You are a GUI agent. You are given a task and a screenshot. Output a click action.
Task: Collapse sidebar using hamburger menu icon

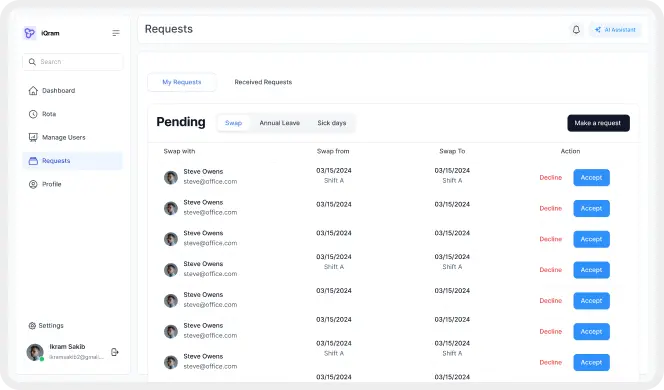[116, 33]
